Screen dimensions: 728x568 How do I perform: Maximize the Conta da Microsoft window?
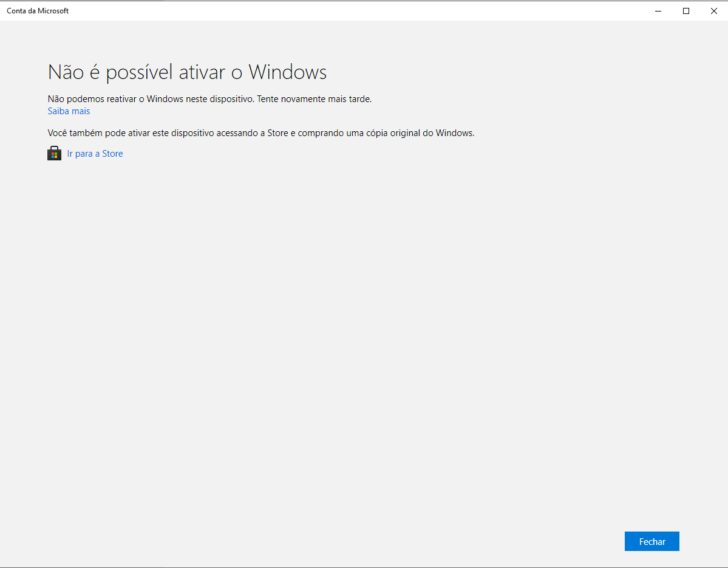point(685,11)
